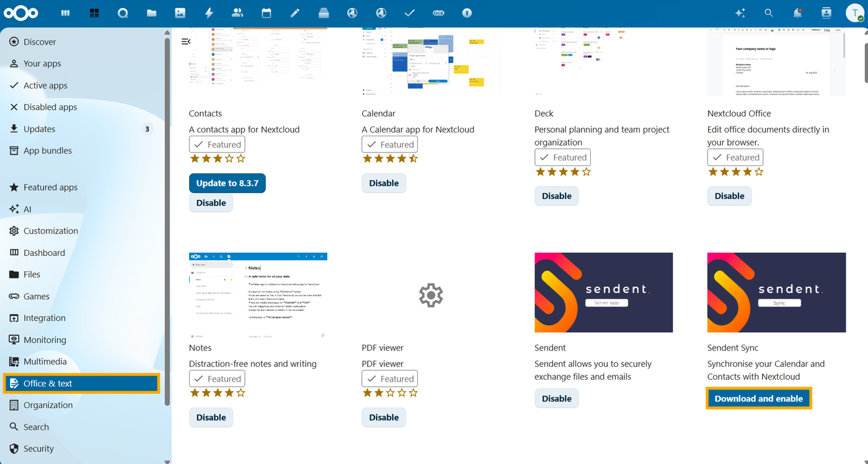Select Disabled apps in the sidebar
The width and height of the screenshot is (868, 464).
[82, 107]
